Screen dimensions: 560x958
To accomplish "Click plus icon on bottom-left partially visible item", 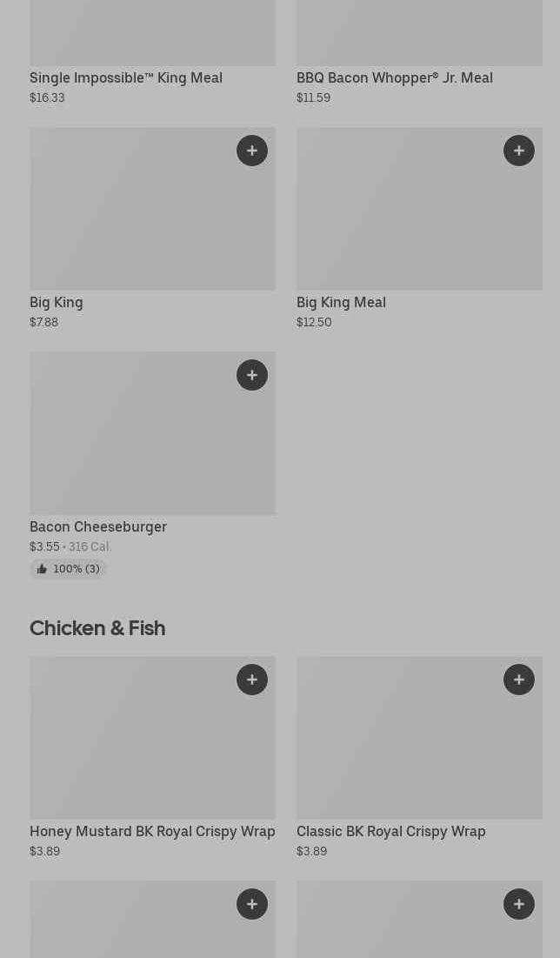I will coord(252,904).
